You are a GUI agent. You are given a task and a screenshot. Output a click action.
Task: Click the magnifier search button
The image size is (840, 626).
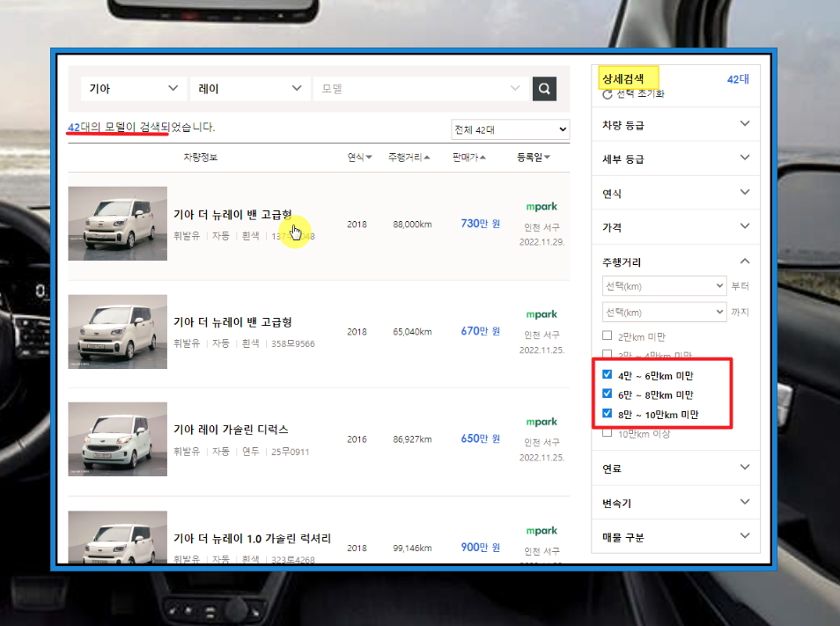click(x=544, y=88)
